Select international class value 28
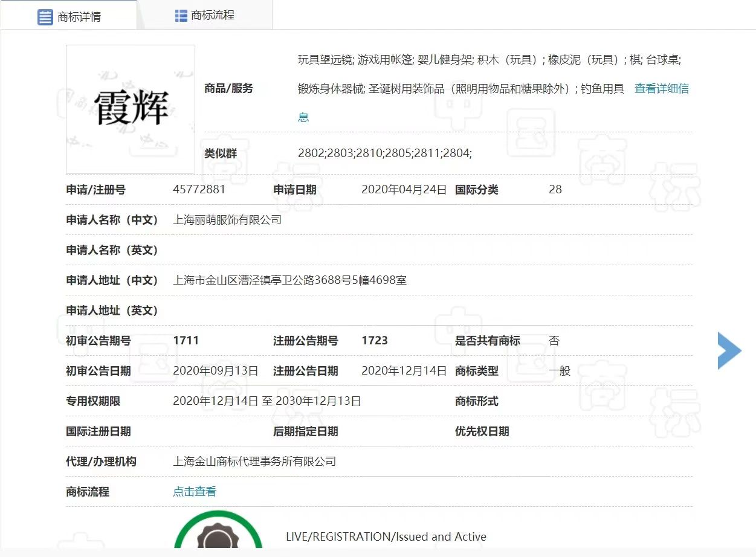756x557 pixels. [555, 190]
